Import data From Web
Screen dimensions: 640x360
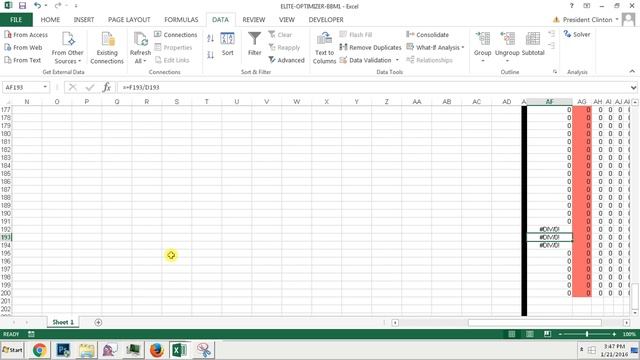[23, 47]
